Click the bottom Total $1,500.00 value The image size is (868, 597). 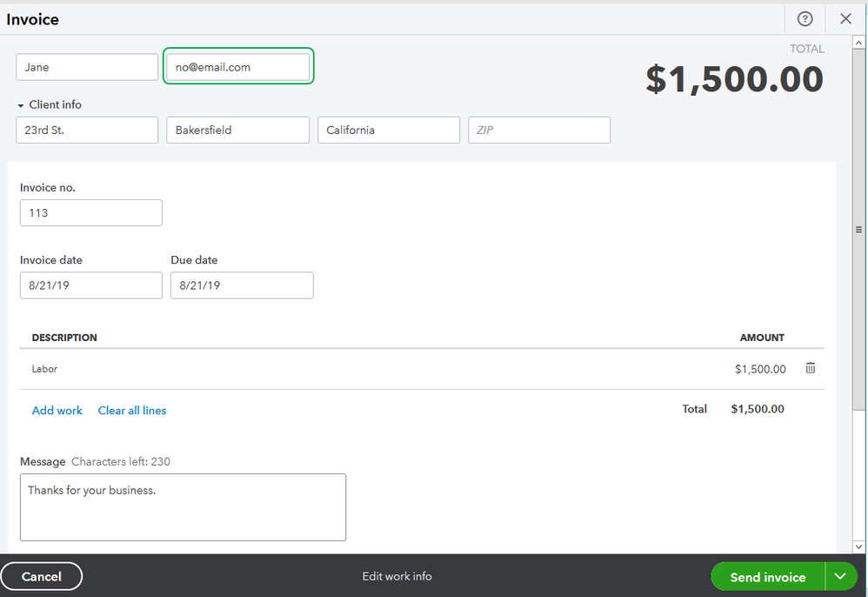(x=758, y=409)
